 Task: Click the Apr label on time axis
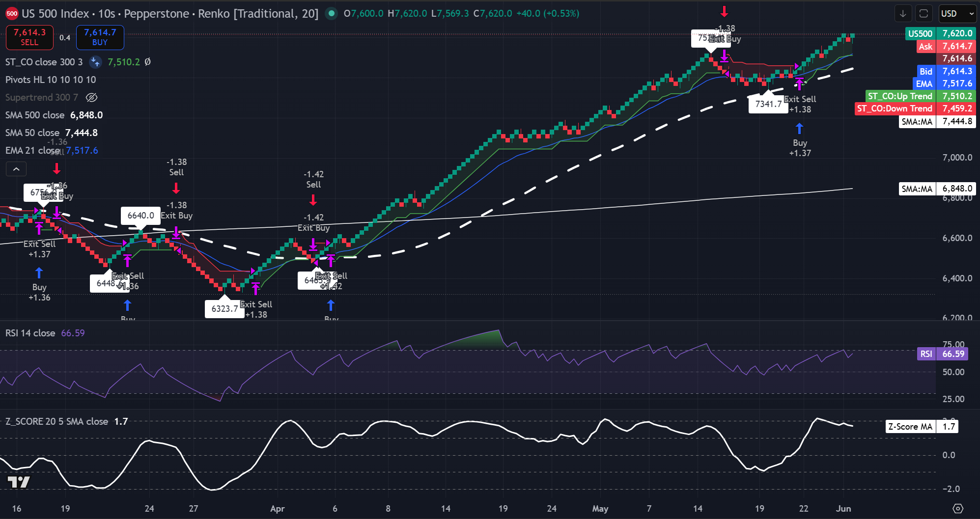click(x=278, y=509)
